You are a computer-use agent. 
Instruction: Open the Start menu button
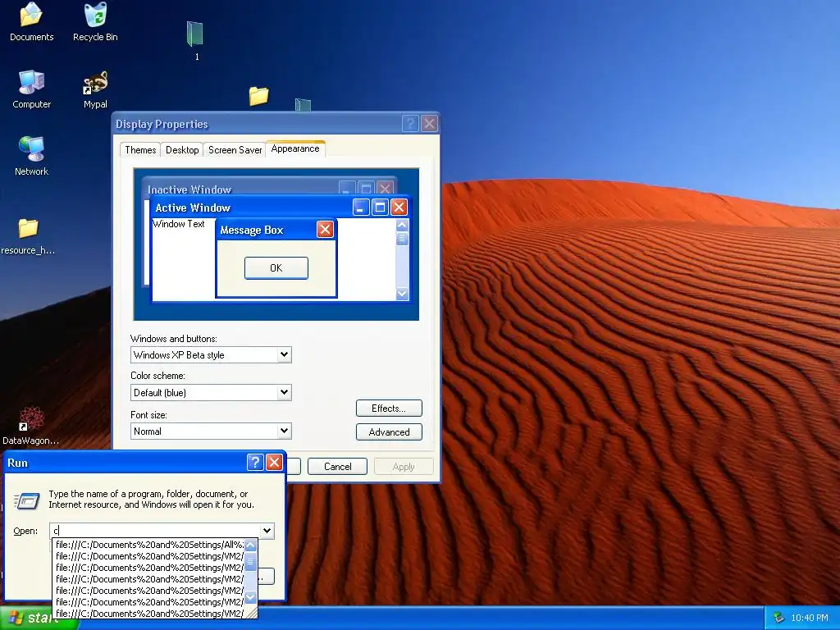[39, 618]
